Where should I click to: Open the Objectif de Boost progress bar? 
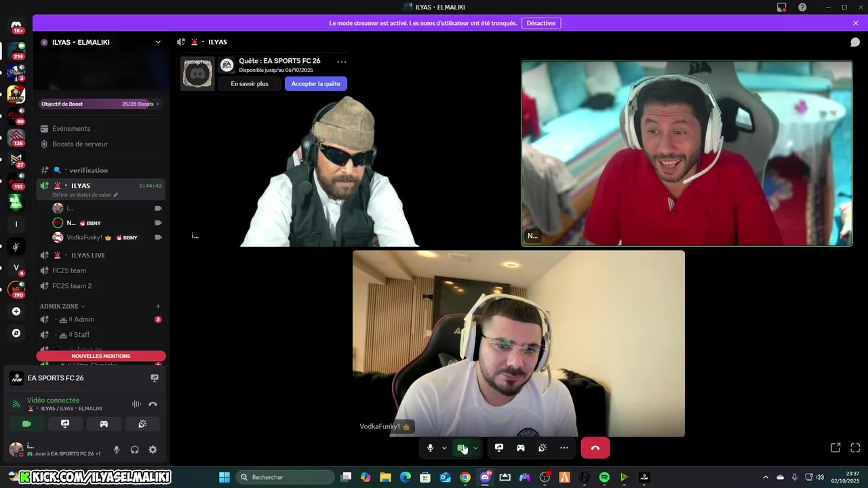[x=100, y=104]
